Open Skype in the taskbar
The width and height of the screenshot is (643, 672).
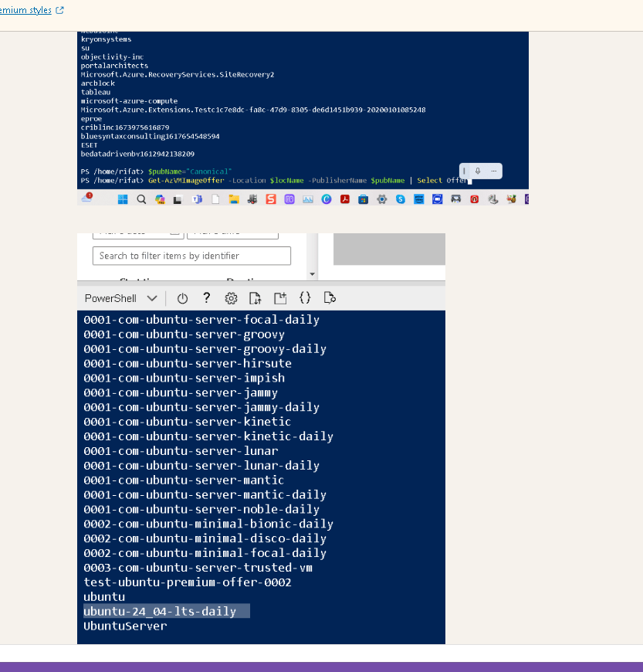click(401, 199)
